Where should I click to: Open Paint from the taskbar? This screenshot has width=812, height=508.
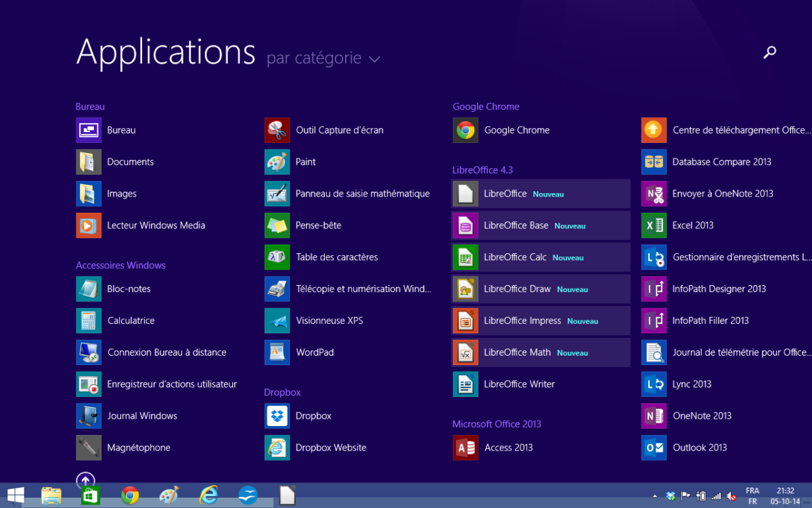[x=169, y=496]
